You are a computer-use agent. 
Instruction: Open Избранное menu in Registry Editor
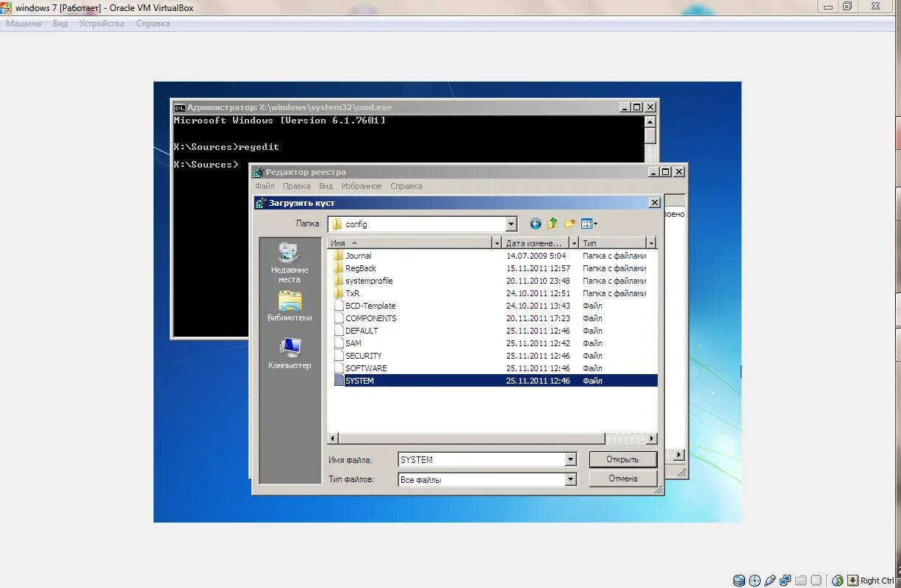point(362,187)
